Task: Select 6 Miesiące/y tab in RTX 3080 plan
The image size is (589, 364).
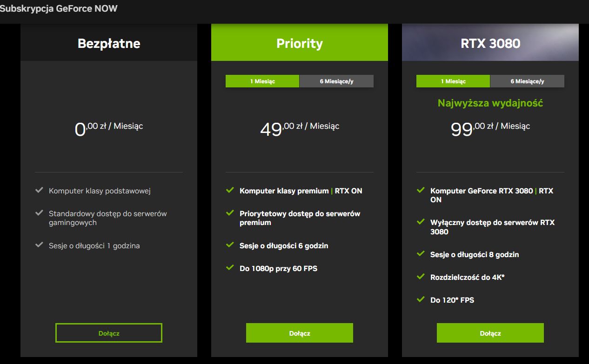Action: [527, 81]
